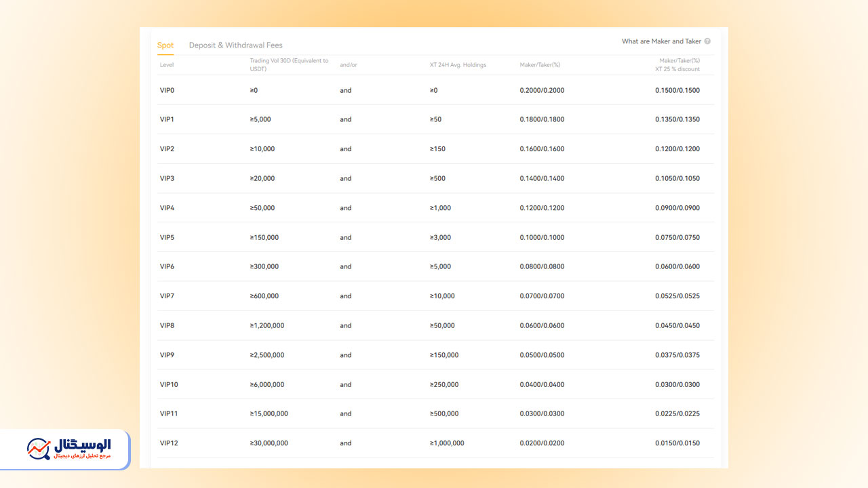Click the 0.2000/0.2000 maker/taker fee
The width and height of the screenshot is (868, 488).
point(542,90)
